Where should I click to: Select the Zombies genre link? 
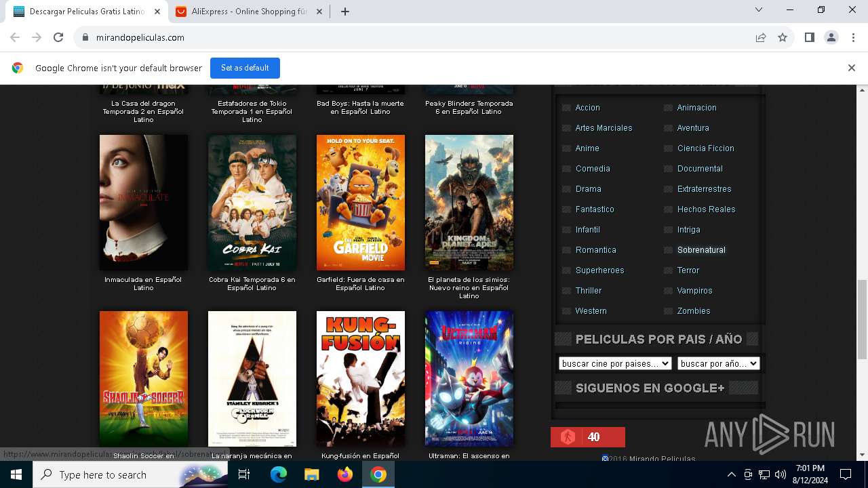(x=694, y=311)
